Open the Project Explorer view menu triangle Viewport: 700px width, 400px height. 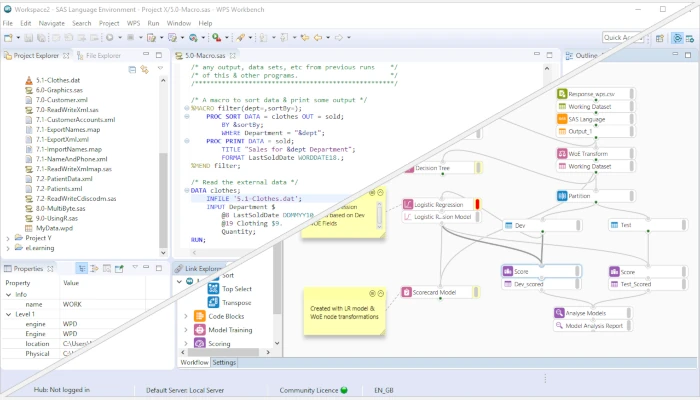coord(160,68)
